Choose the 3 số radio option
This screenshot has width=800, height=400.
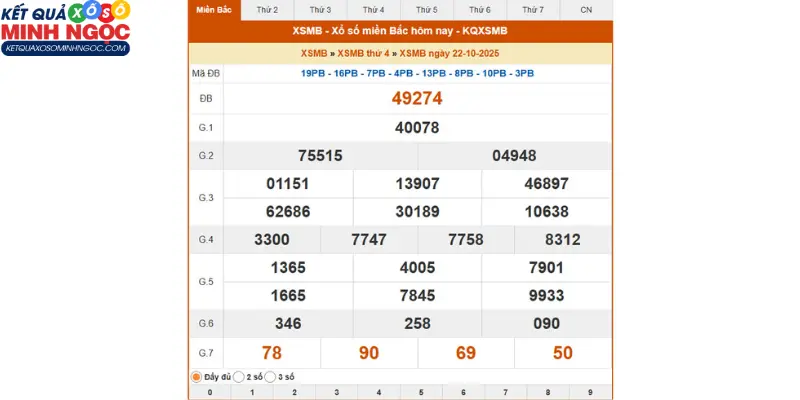coord(270,377)
